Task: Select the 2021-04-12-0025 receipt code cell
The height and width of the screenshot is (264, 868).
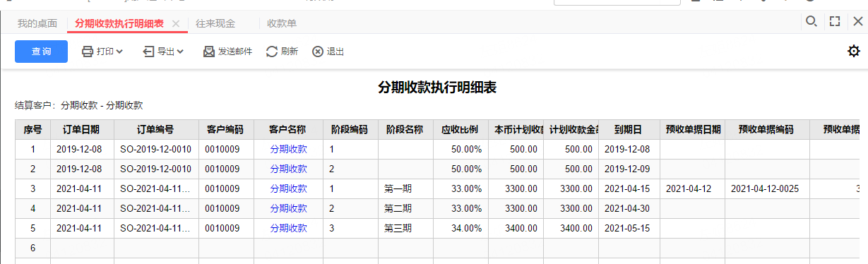Action: (765, 189)
